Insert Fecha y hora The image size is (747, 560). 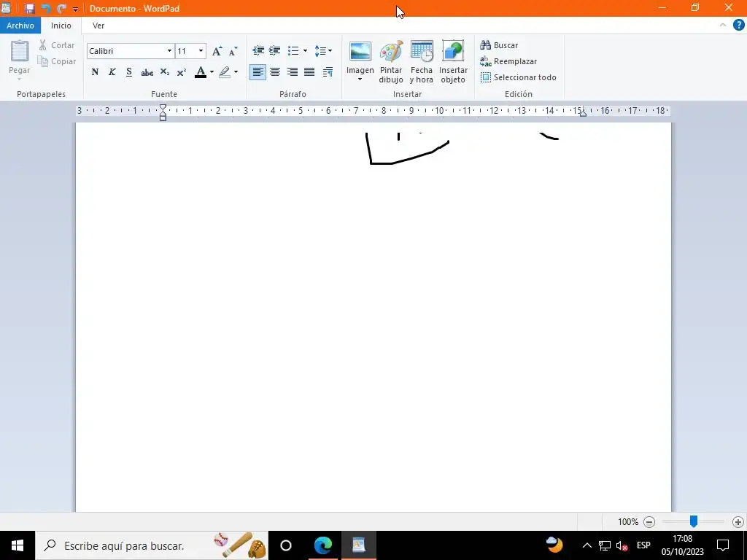422,62
